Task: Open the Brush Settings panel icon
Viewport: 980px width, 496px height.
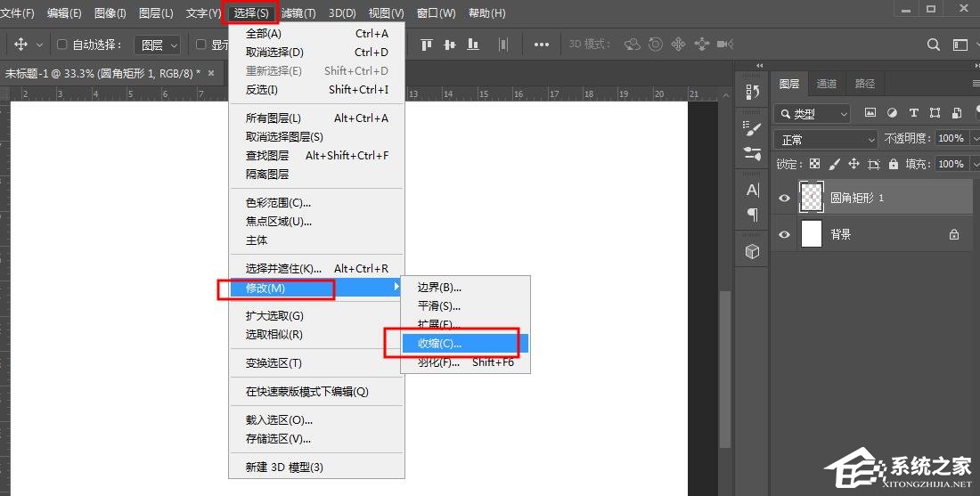Action: click(753, 128)
